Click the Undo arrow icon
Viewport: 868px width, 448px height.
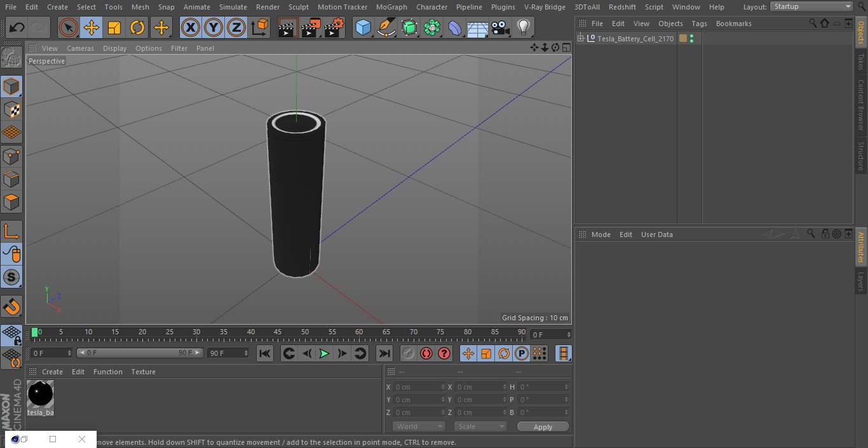pyautogui.click(x=17, y=27)
